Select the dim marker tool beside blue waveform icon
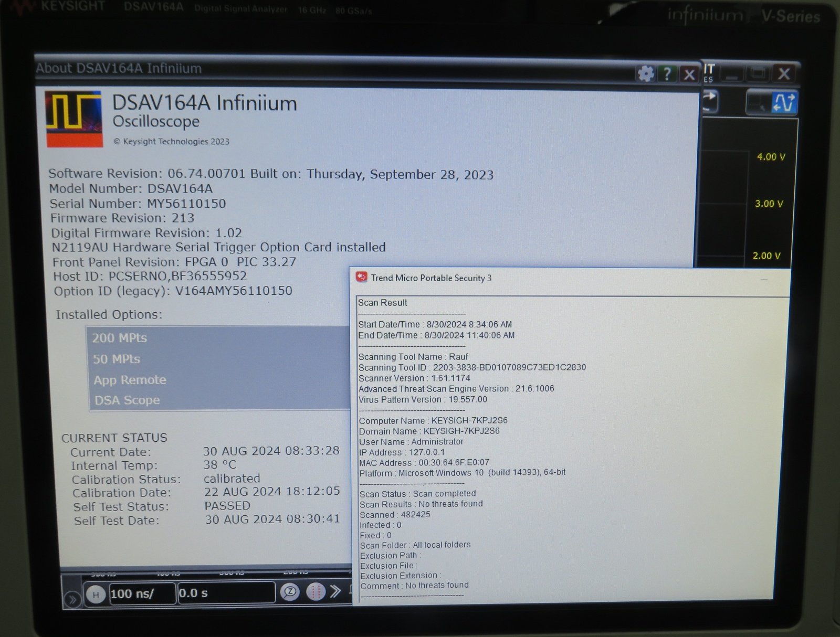 [759, 102]
